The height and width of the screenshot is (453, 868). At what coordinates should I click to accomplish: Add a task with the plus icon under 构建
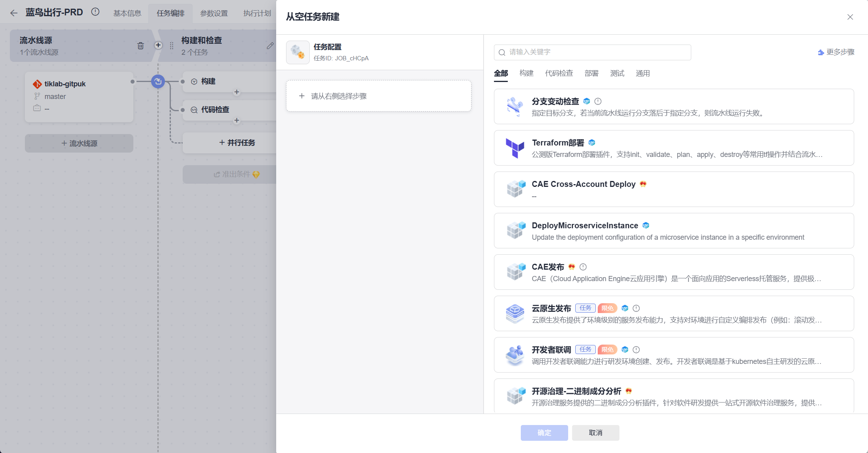point(237,92)
